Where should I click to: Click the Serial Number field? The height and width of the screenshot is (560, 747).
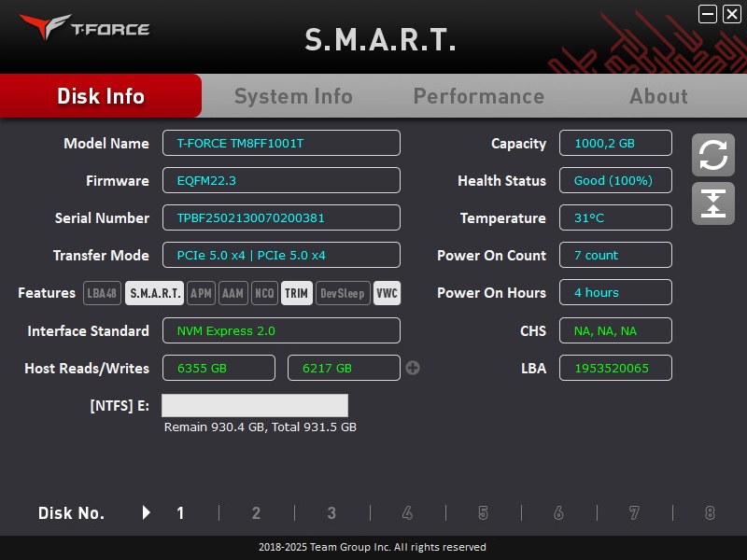tap(281, 217)
